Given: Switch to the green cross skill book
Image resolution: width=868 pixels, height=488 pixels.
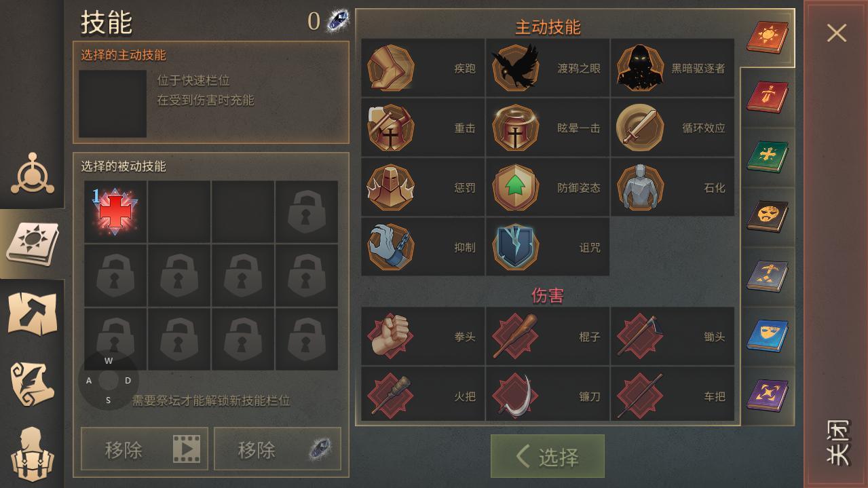Looking at the screenshot, I should click(x=768, y=157).
